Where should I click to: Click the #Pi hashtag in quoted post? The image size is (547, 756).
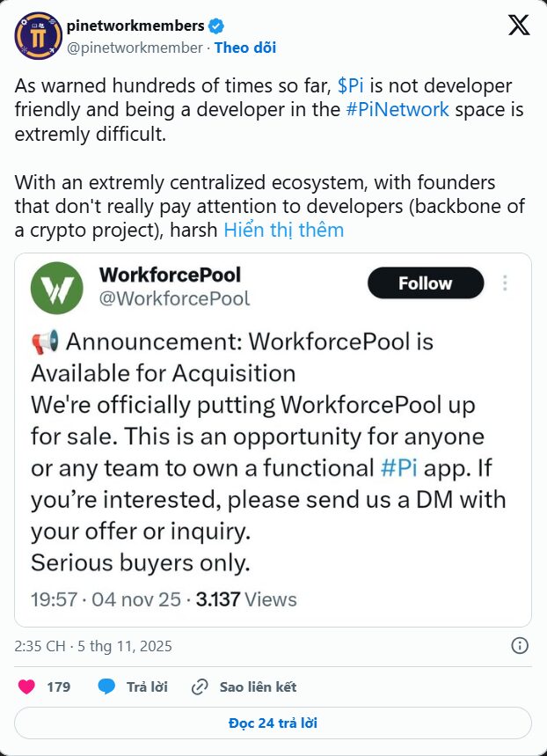click(x=402, y=468)
